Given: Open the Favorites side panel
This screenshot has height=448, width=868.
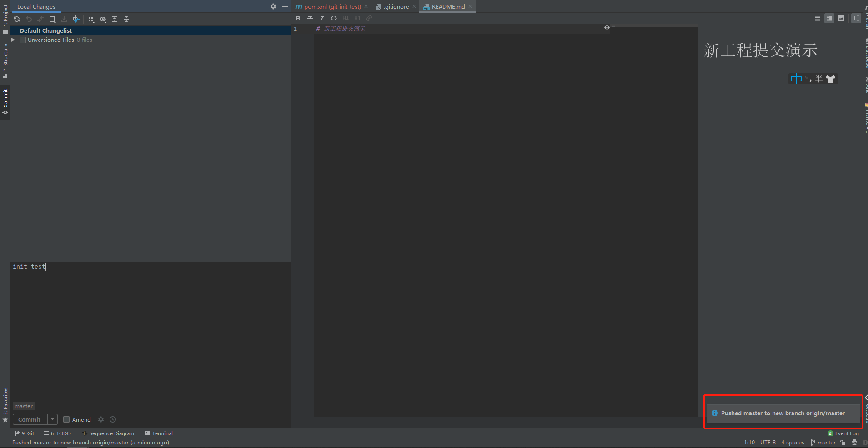Looking at the screenshot, I should [5, 405].
